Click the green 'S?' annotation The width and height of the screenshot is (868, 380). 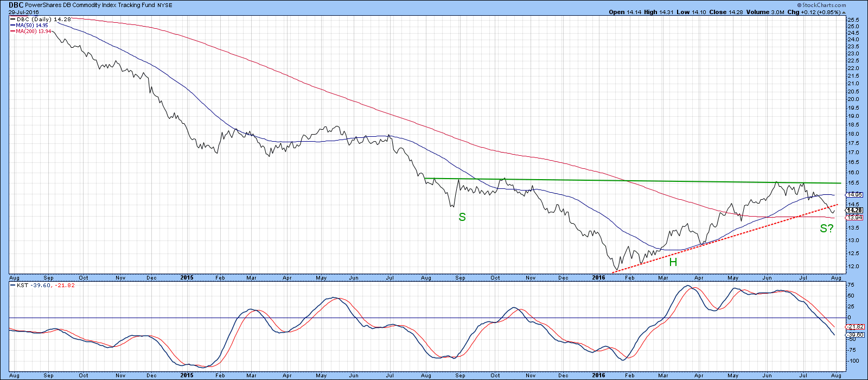(826, 229)
